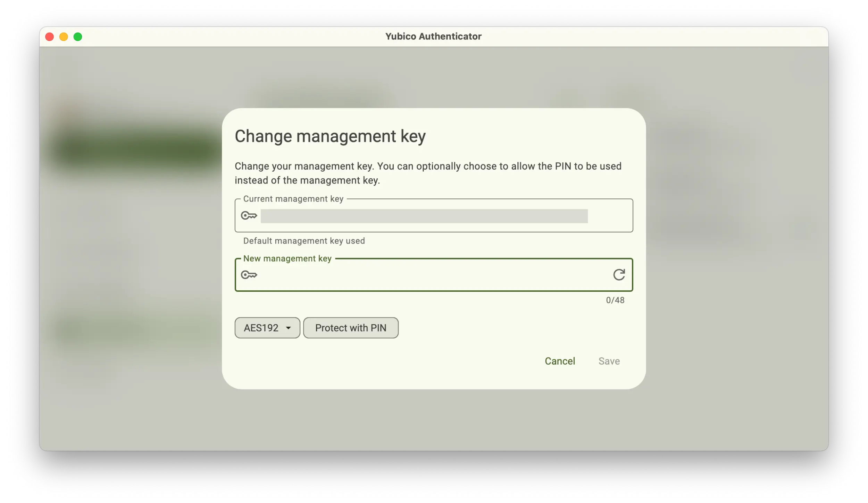Click the refresh icon to regenerate the key
Image resolution: width=868 pixels, height=503 pixels.
[619, 275]
